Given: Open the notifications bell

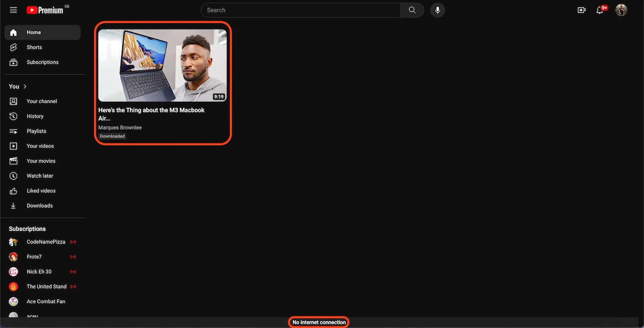Looking at the screenshot, I should (600, 10).
